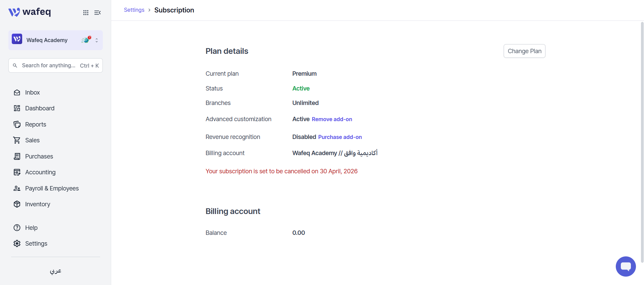Open the apps grid icon
Screen dimensions: 644x285
(x=86, y=12)
